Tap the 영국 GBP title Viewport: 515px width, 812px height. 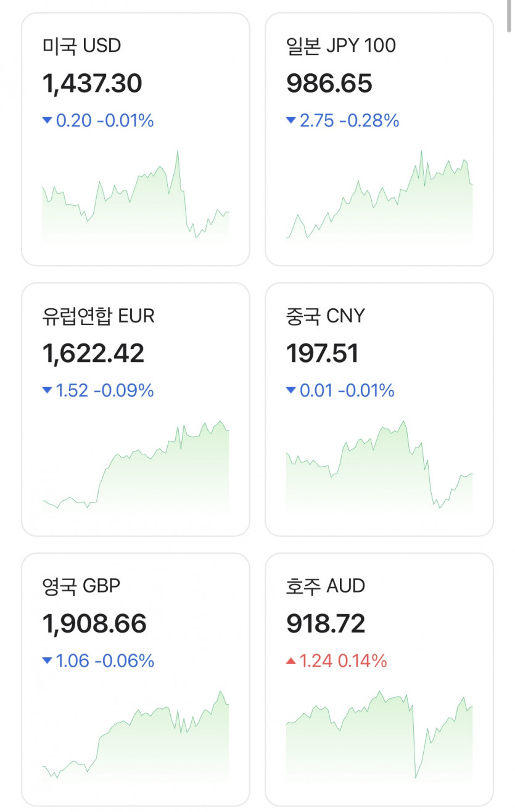click(81, 586)
